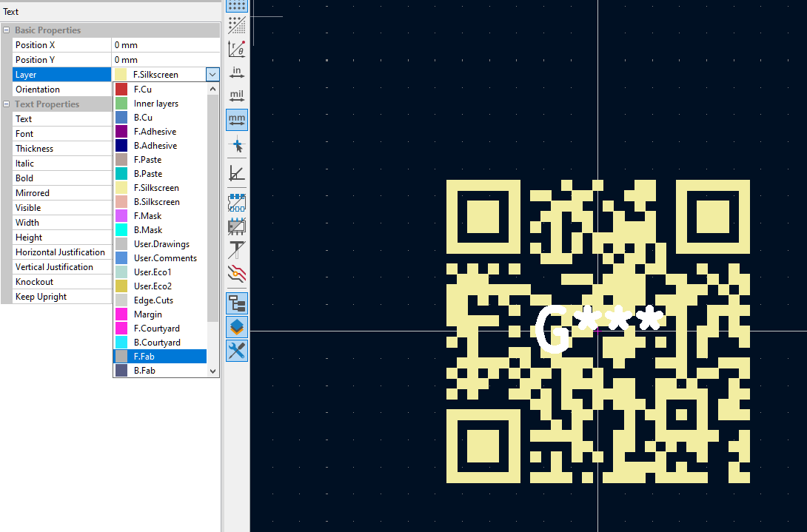Open the properties manager panel
The image size is (807, 532).
tap(237, 303)
